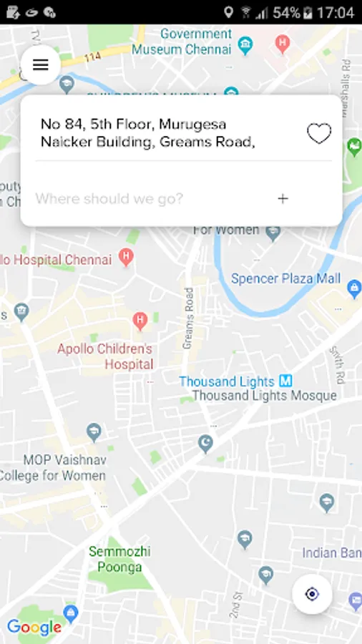The width and height of the screenshot is (362, 644).
Task: Tap the Thousand Lights metro icon
Action: pos(285,381)
